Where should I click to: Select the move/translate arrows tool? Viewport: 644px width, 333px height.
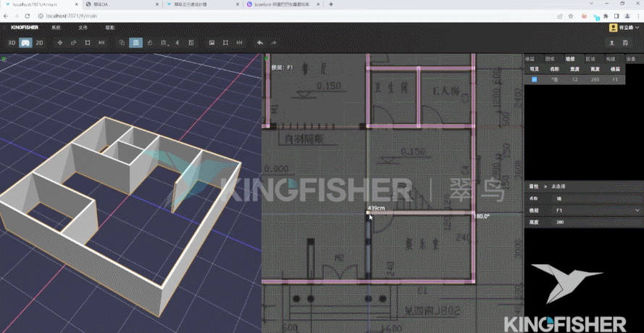pos(60,43)
